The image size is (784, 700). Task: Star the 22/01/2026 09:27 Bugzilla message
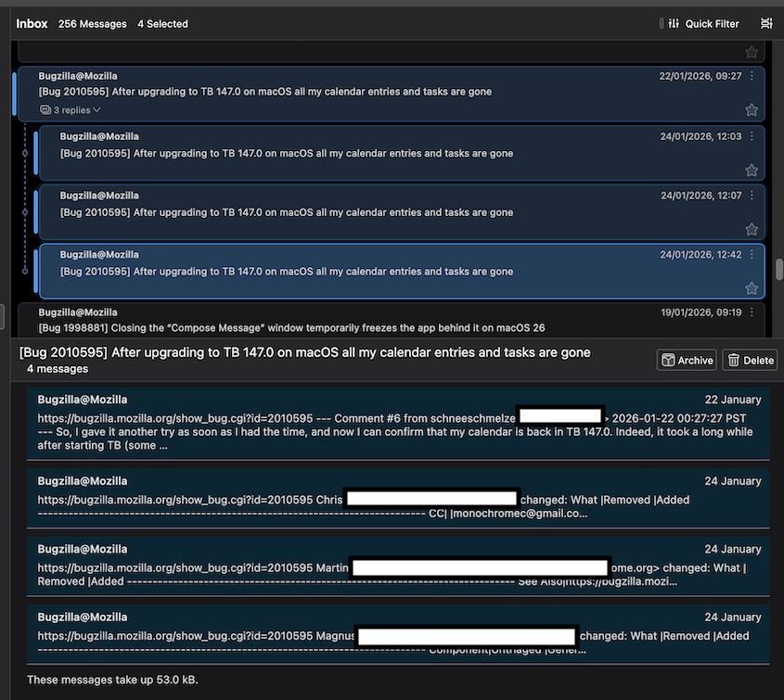(x=751, y=110)
